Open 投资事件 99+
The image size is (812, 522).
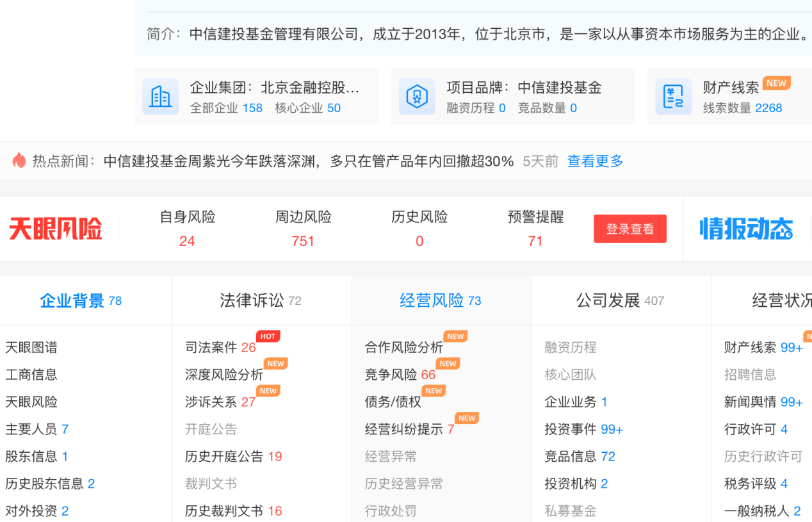[x=584, y=429]
